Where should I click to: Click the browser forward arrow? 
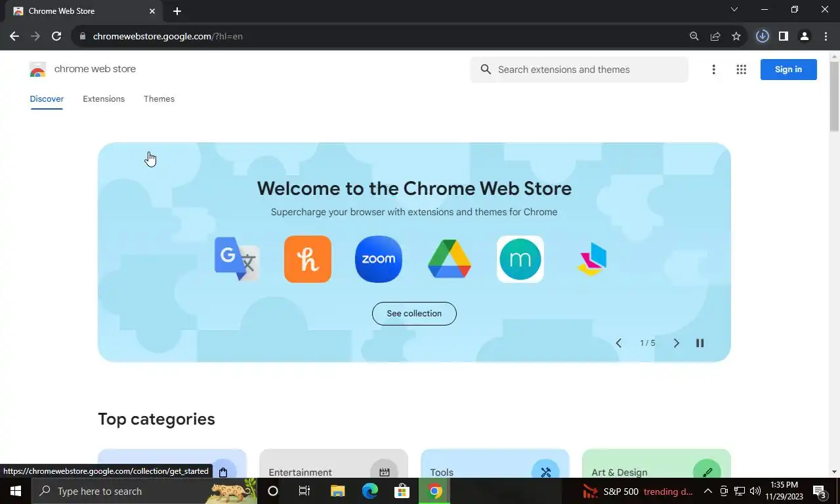pyautogui.click(x=35, y=36)
